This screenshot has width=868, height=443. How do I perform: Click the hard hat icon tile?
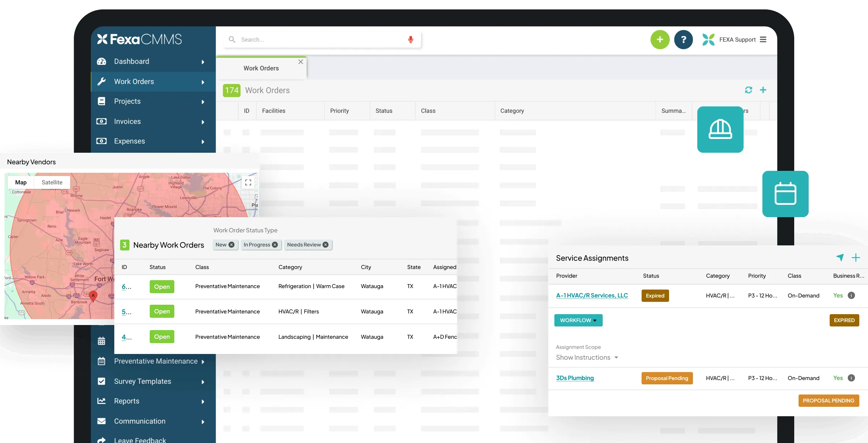click(720, 129)
